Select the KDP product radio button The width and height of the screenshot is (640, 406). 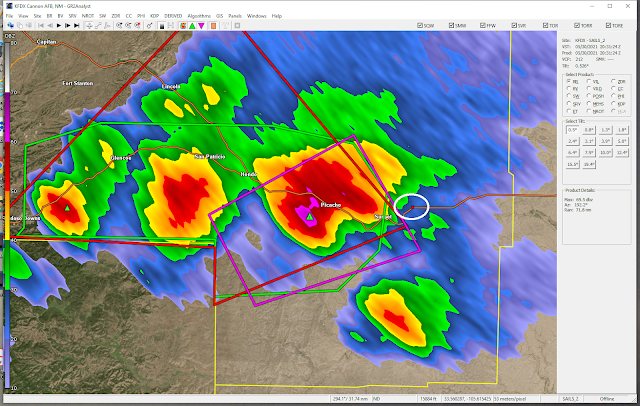click(613, 104)
